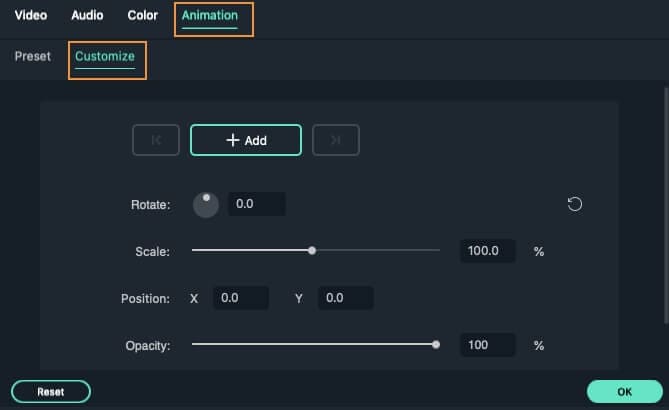Go to next keyframe arrow button
Viewport: 669px width, 410px height.
[335, 141]
